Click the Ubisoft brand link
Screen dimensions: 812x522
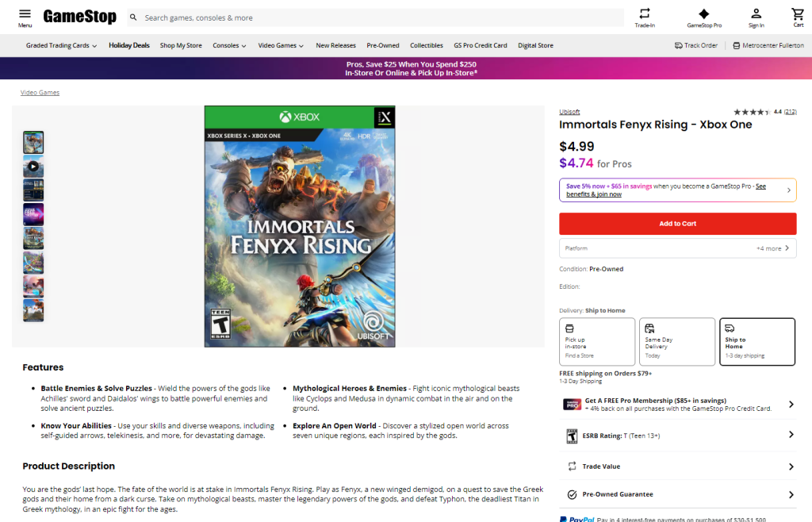point(569,112)
